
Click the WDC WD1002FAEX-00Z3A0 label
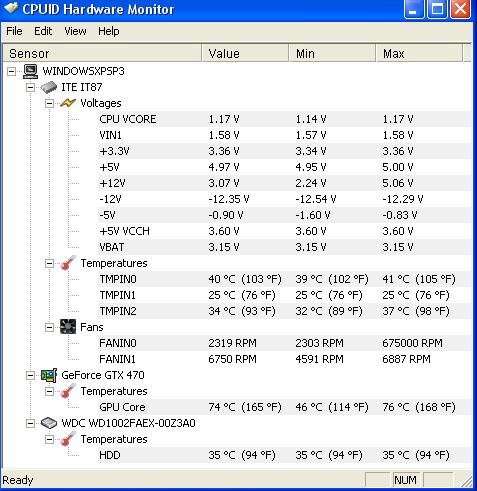[128, 423]
